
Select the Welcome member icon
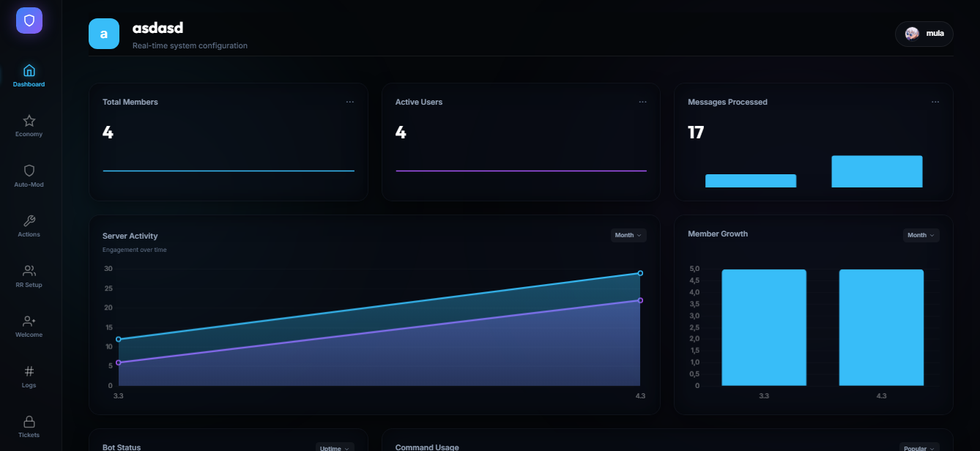pyautogui.click(x=29, y=324)
